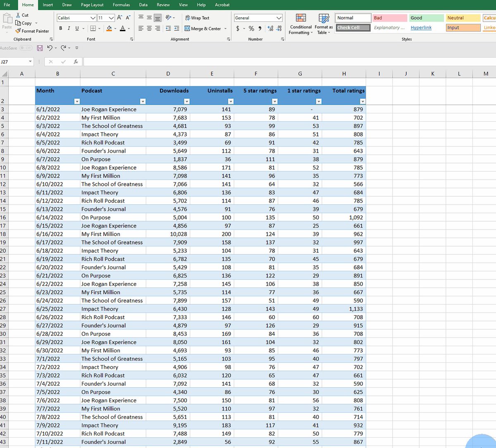Click the Copy icon
Screen dimensions: 496x448
click(x=18, y=23)
